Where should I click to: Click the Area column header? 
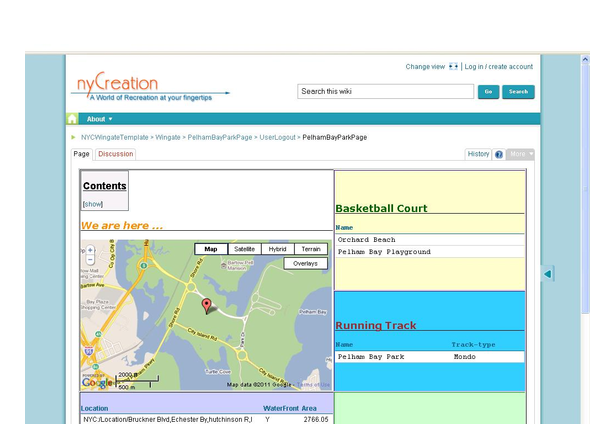point(309,408)
